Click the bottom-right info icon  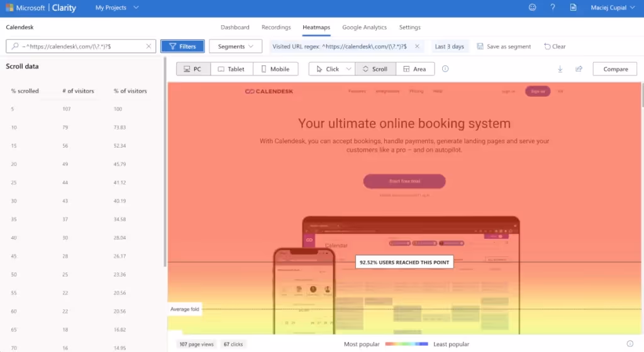pos(630,344)
